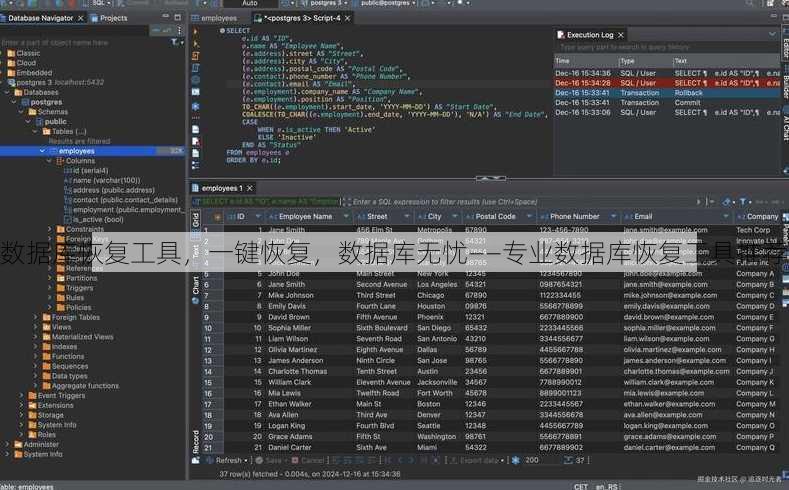Viewport: 789px width, 490px height.
Task: Switch to the Projects tab
Action: coord(109,18)
